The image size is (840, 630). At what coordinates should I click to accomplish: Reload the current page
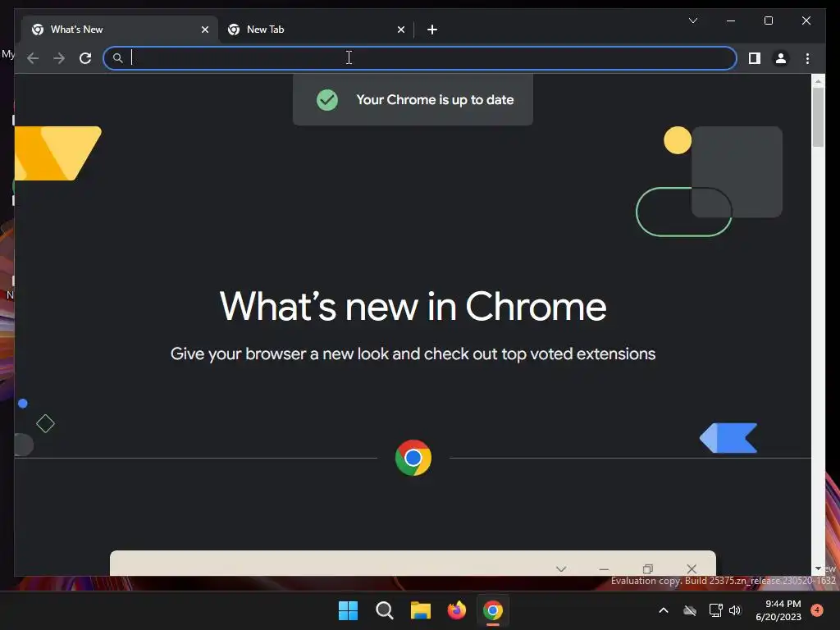[85, 58]
